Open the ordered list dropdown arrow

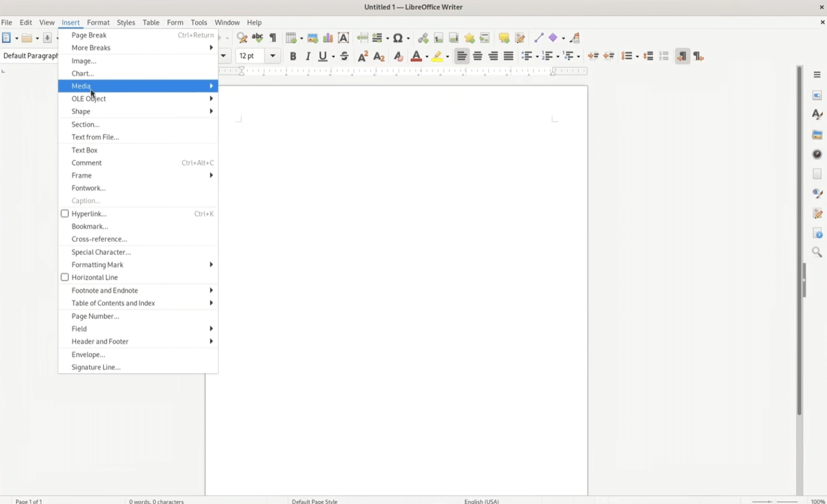pyautogui.click(x=557, y=56)
